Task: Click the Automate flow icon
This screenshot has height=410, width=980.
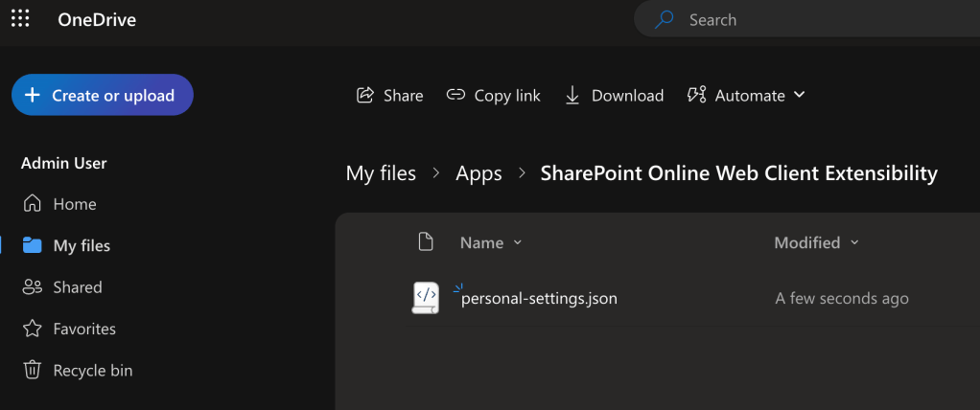Action: click(697, 95)
